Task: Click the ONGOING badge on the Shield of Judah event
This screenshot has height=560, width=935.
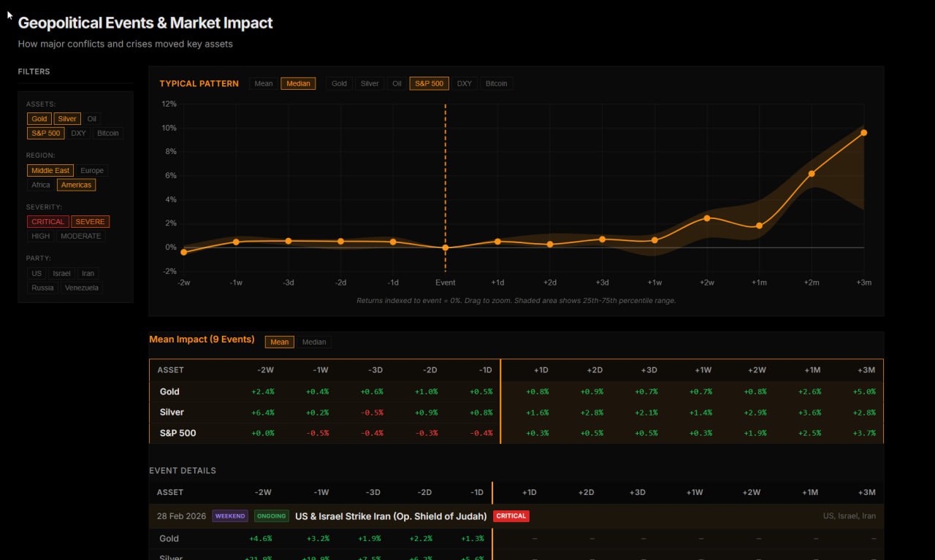Action: 271,515
